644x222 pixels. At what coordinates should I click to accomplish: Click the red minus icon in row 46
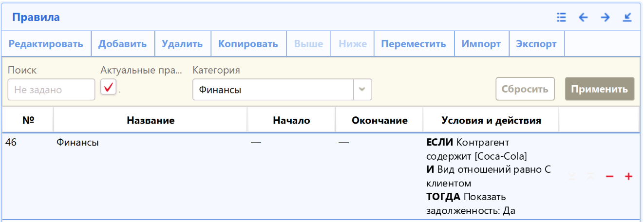[x=609, y=177]
